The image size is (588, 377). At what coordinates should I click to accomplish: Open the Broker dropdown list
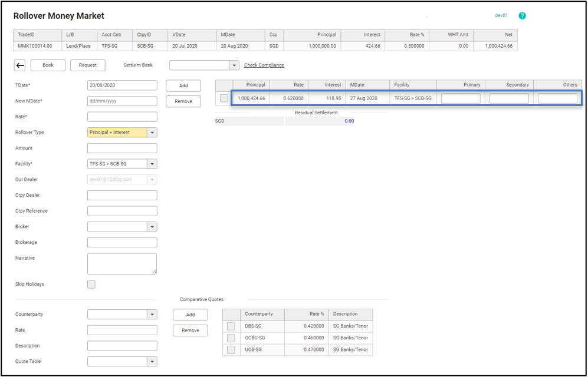tap(152, 227)
